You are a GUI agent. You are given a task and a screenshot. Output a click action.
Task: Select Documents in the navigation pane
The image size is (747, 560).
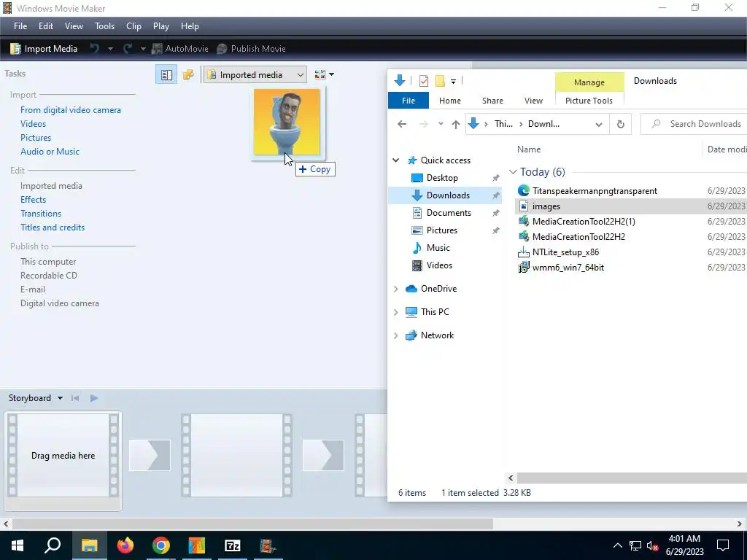pos(449,213)
